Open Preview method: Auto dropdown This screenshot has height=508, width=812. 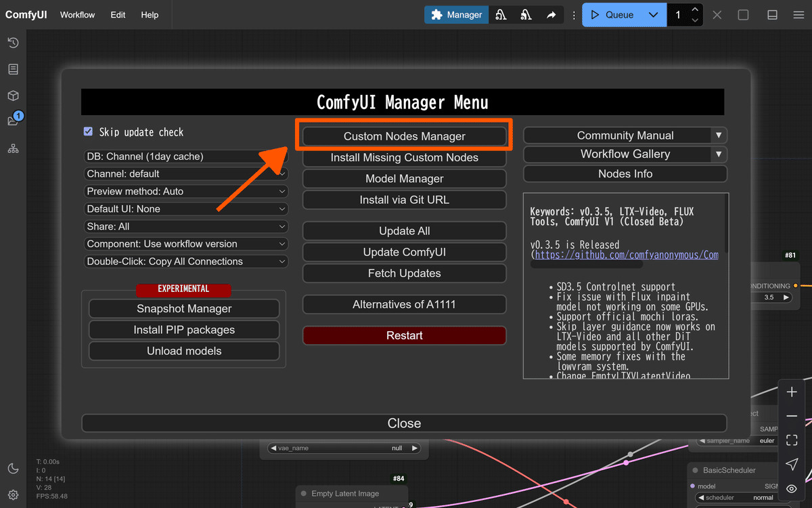point(186,192)
